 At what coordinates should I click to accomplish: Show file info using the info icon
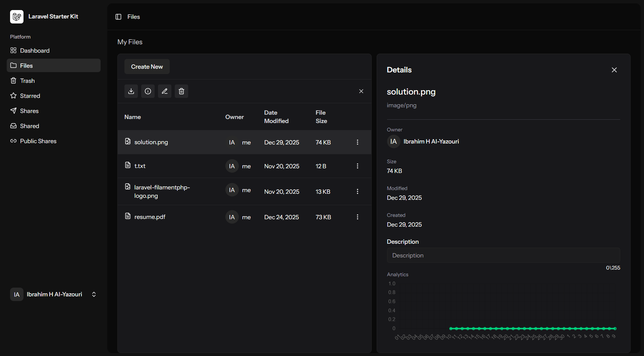click(x=148, y=91)
